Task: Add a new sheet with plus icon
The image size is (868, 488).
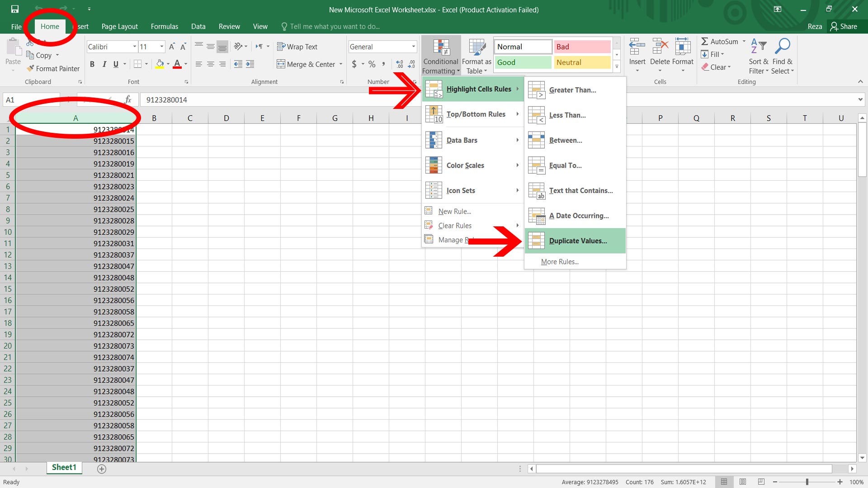Action: click(x=102, y=469)
